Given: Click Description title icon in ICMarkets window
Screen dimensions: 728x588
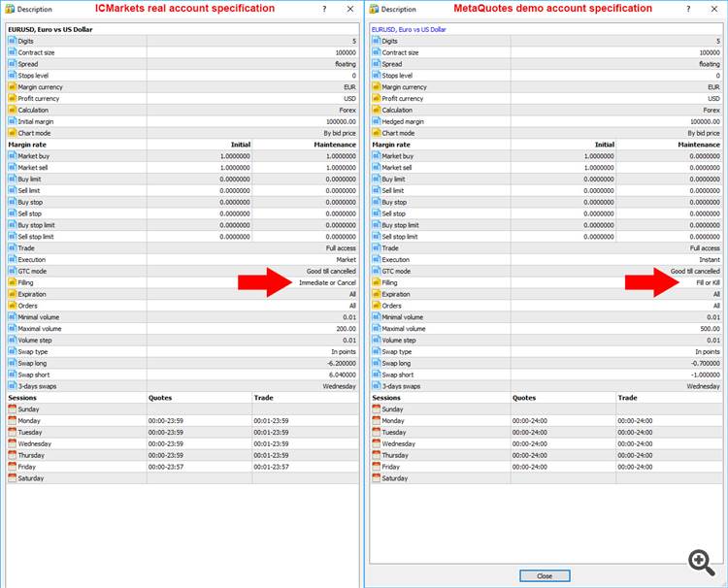Looking at the screenshot, I should click(10, 9).
